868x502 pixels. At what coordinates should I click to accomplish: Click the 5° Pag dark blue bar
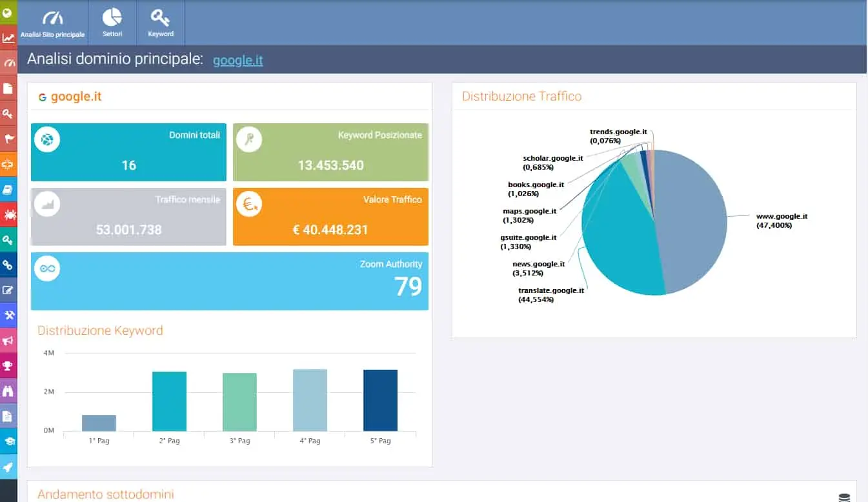380,400
